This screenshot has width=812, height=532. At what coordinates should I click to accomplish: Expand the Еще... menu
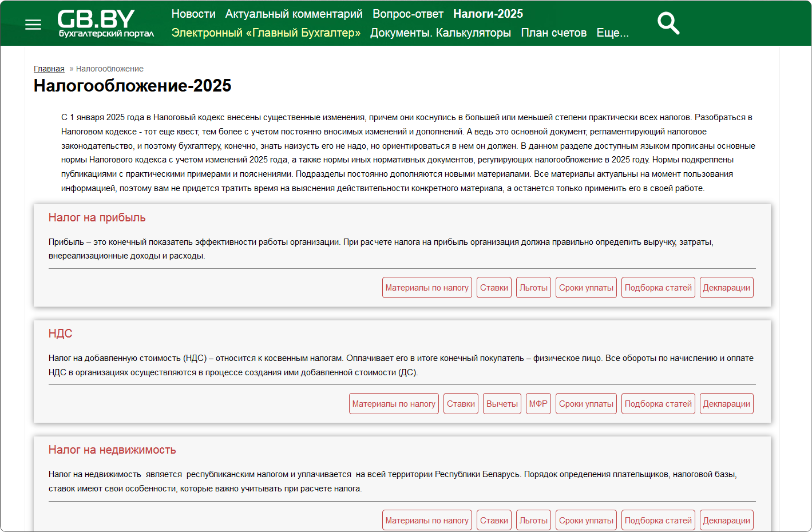612,33
